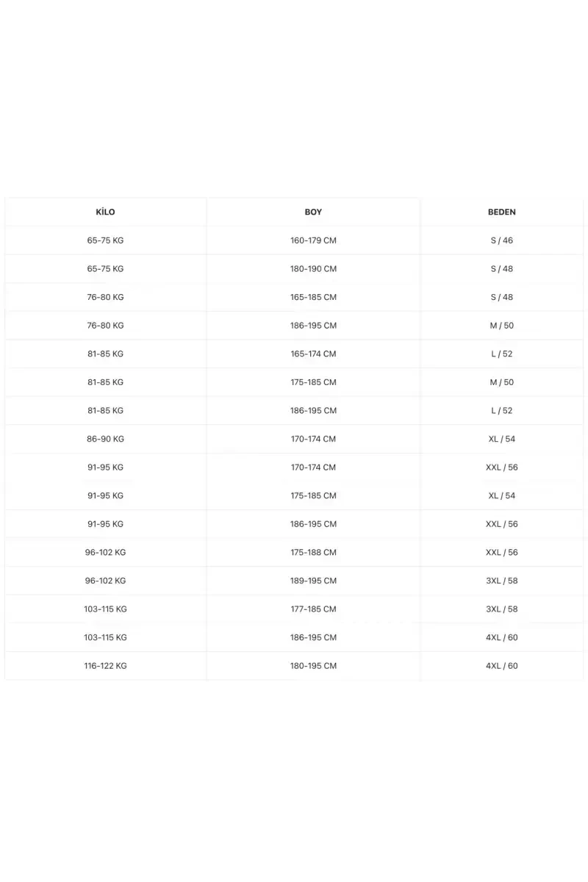Click XL / 54 in the 86-90 KG row
The height and width of the screenshot is (882, 588).
click(502, 439)
